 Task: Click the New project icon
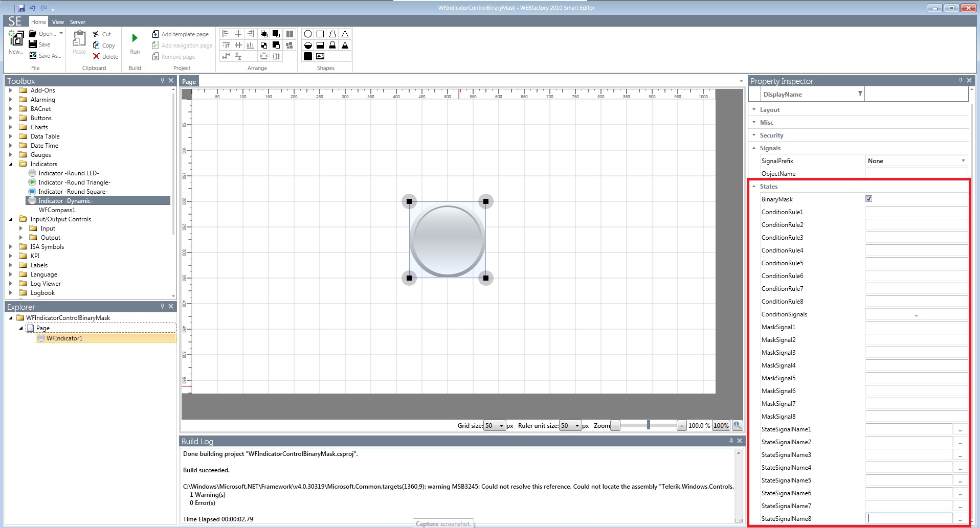(x=16, y=39)
